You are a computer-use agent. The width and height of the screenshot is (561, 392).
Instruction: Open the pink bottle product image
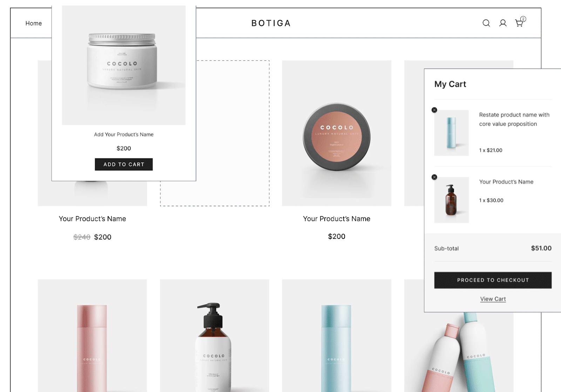(93, 336)
